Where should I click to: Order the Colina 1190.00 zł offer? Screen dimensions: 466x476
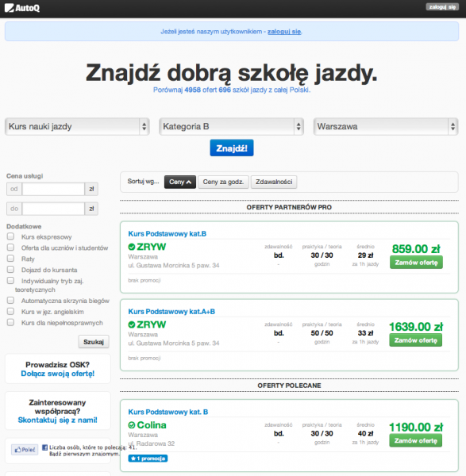coord(415,441)
